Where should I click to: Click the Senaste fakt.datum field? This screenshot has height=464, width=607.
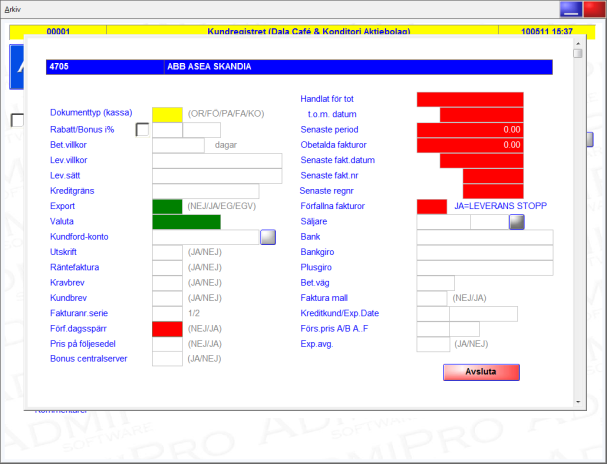[482, 161]
